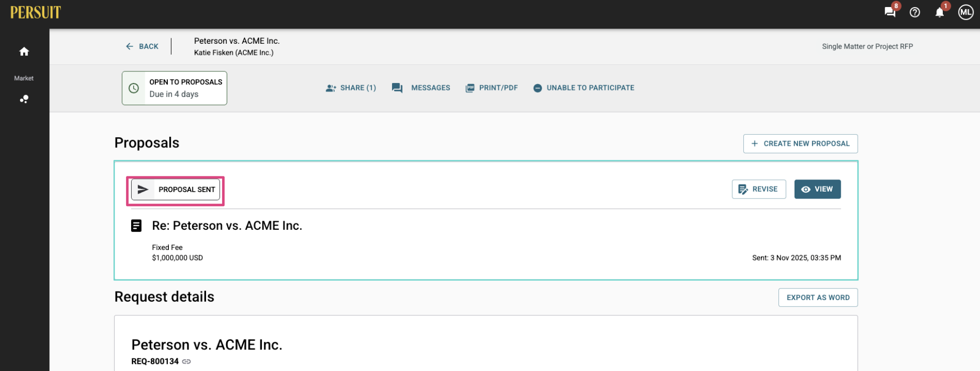Click Peterson vs. ACME Inc. header title
Screen dimensions: 980x371
pos(237,41)
